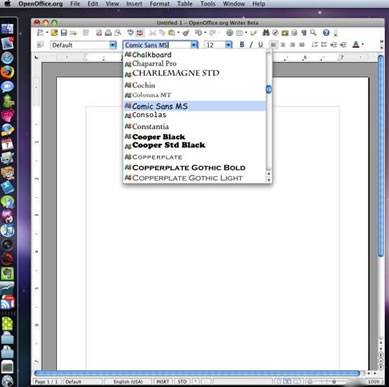Send document as e-mail icon
The image size is (389, 387).
73,33
